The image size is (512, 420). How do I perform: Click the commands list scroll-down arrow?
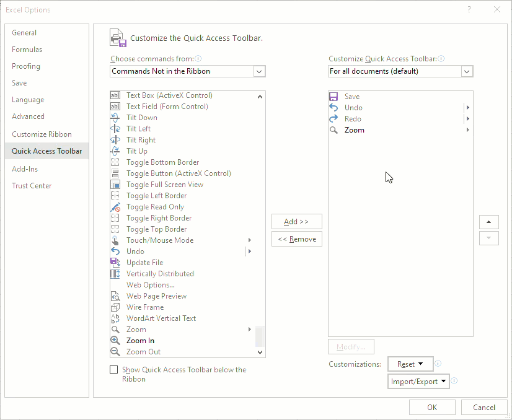(260, 352)
